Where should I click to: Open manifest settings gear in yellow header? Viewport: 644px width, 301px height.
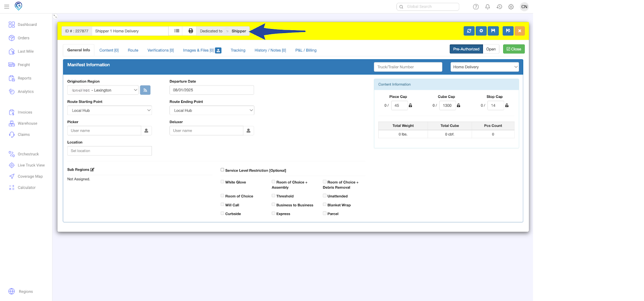click(x=481, y=31)
